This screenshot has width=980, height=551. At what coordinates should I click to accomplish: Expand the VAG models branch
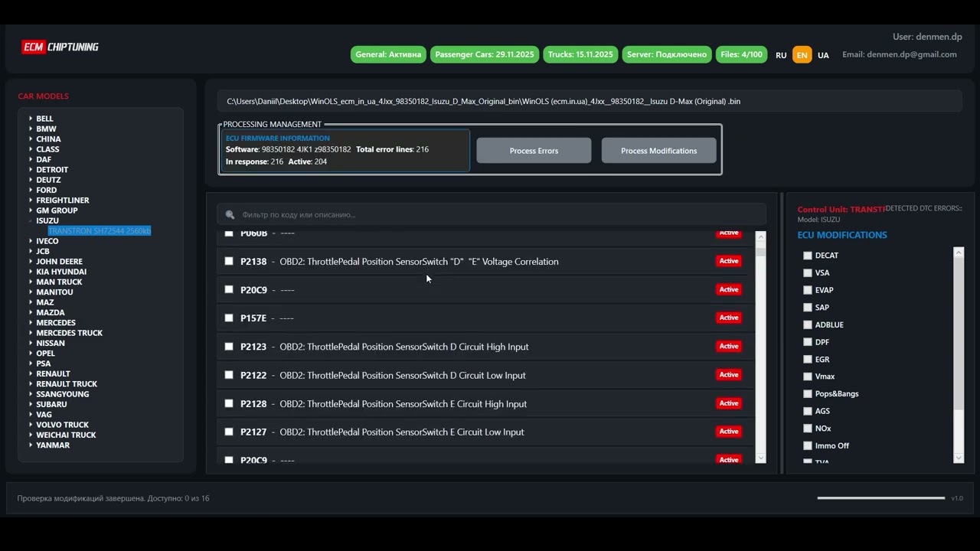pos(31,414)
